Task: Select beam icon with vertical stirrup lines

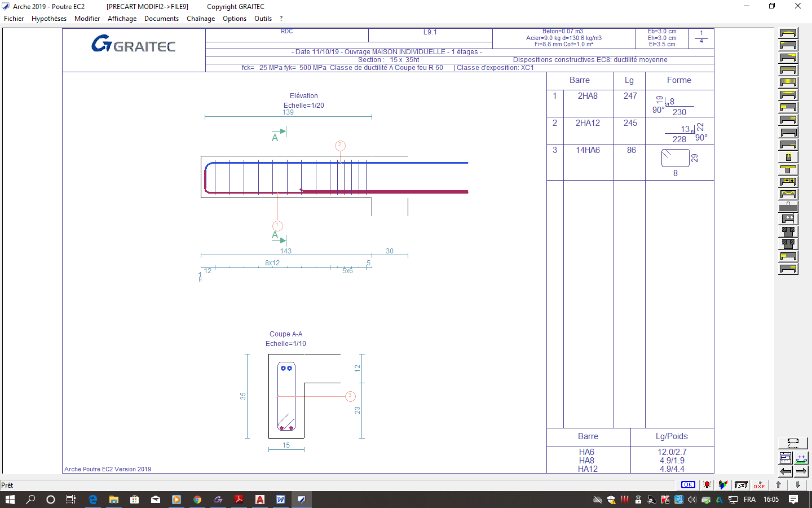Action: 788,82
